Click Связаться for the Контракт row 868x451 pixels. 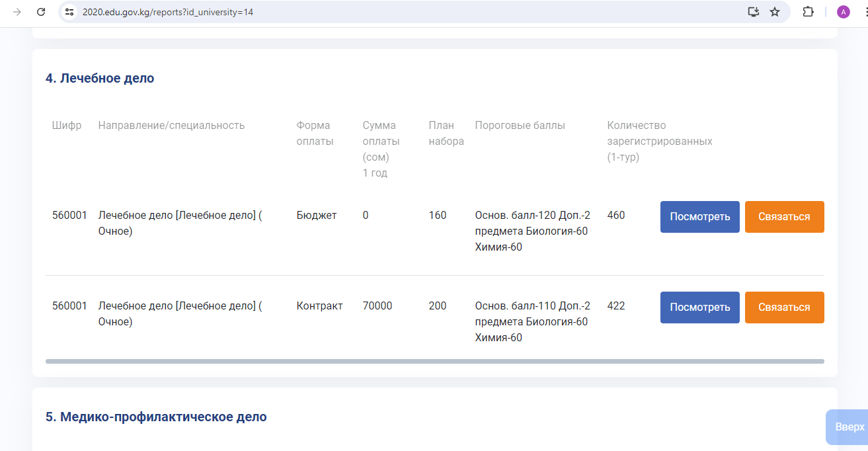pyautogui.click(x=785, y=307)
